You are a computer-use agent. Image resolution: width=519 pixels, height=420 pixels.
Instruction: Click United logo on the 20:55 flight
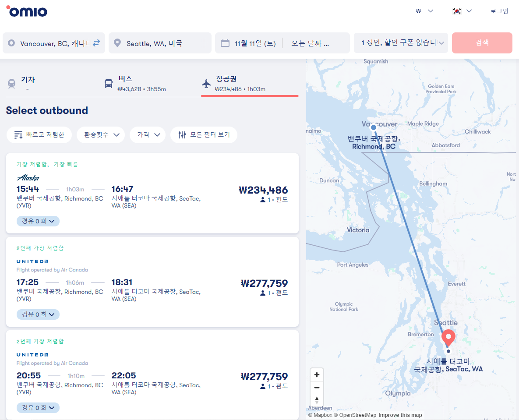32,355
